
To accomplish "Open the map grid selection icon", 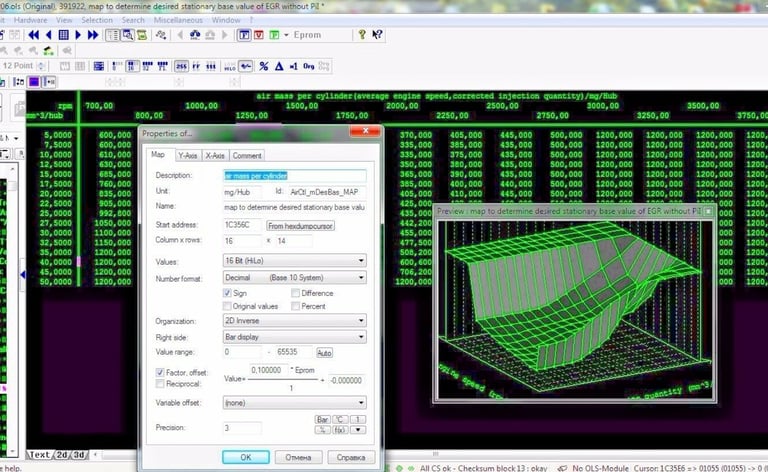I will [63, 35].
